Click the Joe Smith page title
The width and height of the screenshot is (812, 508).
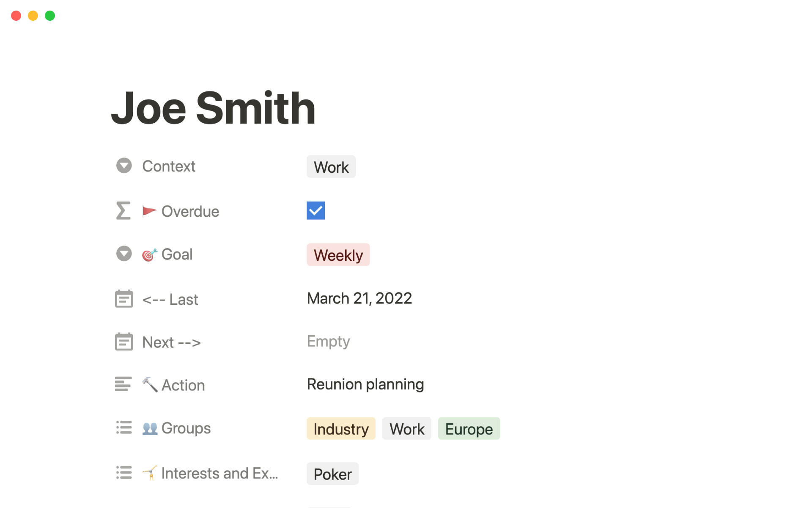click(213, 108)
